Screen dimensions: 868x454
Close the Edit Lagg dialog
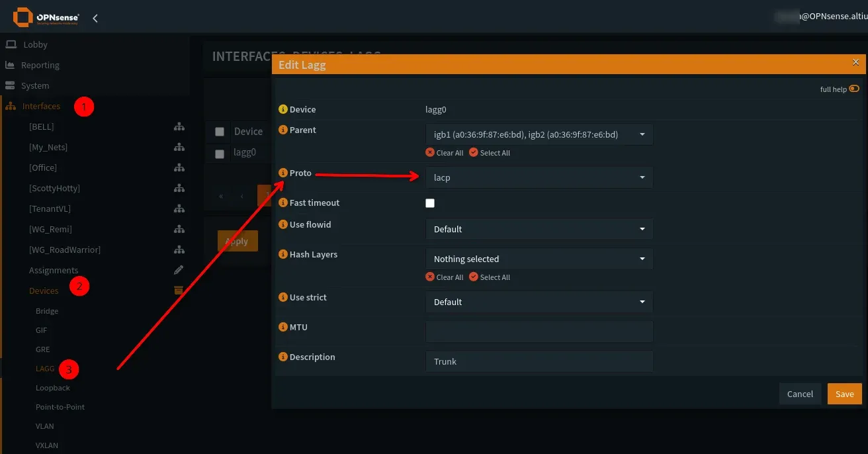click(856, 62)
